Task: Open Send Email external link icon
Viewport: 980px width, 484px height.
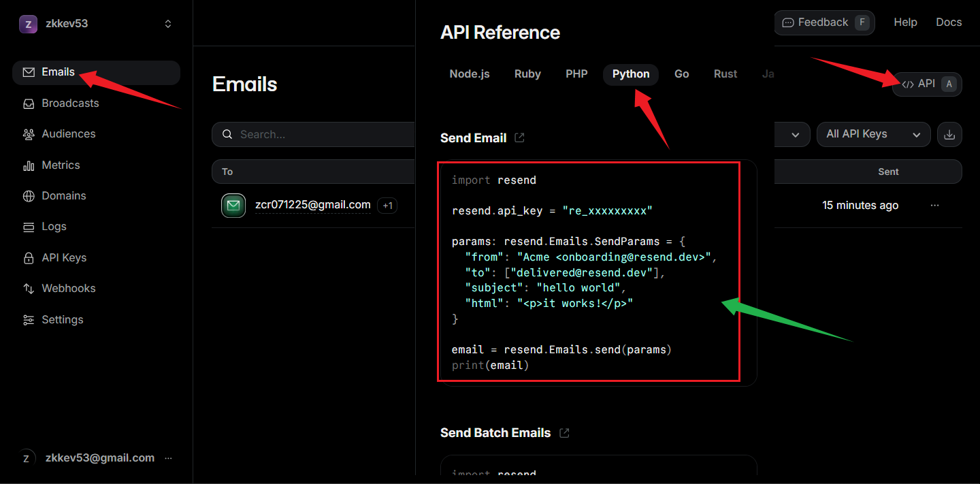Action: pos(519,138)
